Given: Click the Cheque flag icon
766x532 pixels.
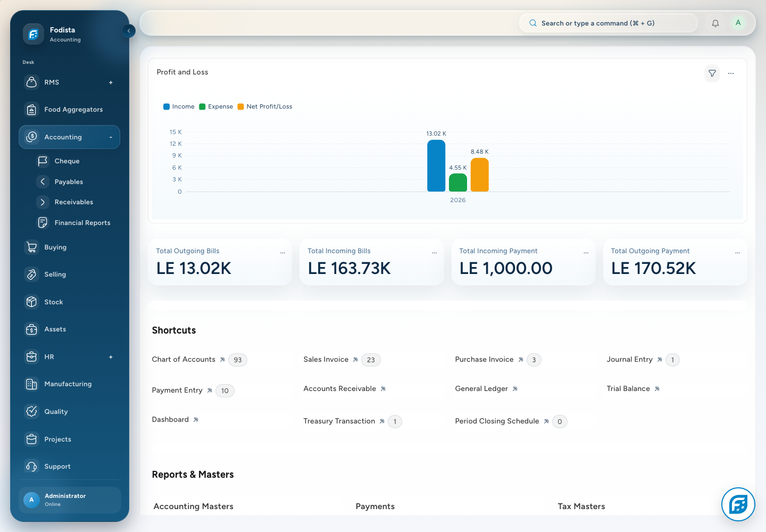Looking at the screenshot, I should pos(43,161).
